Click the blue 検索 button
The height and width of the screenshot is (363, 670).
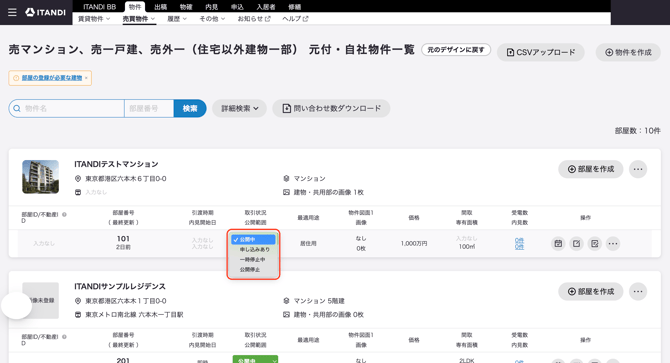(x=190, y=108)
